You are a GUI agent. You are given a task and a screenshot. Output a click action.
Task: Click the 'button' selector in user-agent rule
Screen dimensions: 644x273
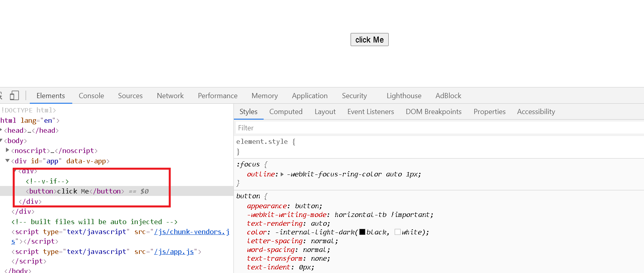coord(248,196)
